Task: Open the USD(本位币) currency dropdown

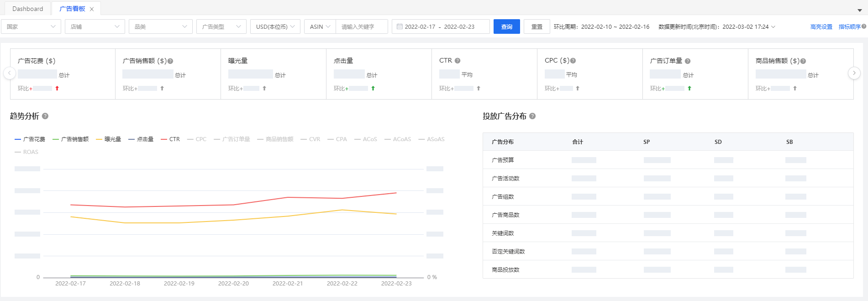Action: click(x=275, y=26)
